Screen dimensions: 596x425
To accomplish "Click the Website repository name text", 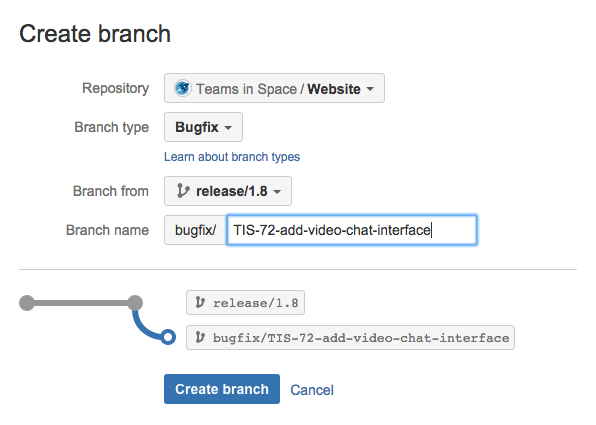I will [x=334, y=89].
